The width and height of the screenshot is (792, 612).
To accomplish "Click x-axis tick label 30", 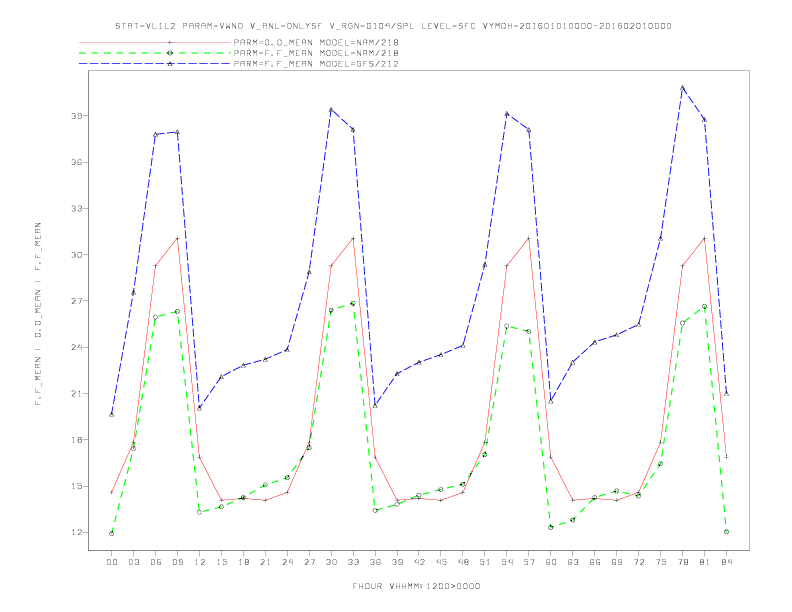I will (x=331, y=562).
